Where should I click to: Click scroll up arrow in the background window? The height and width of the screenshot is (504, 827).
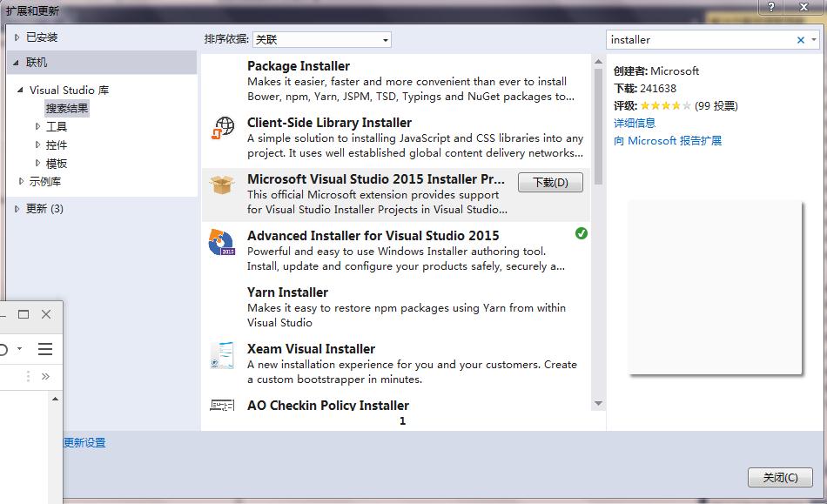(x=56, y=399)
